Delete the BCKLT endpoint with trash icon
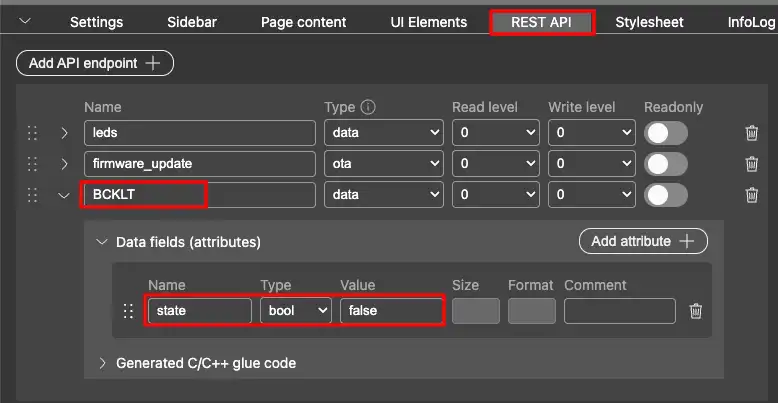This screenshot has height=403, width=778. 752,195
